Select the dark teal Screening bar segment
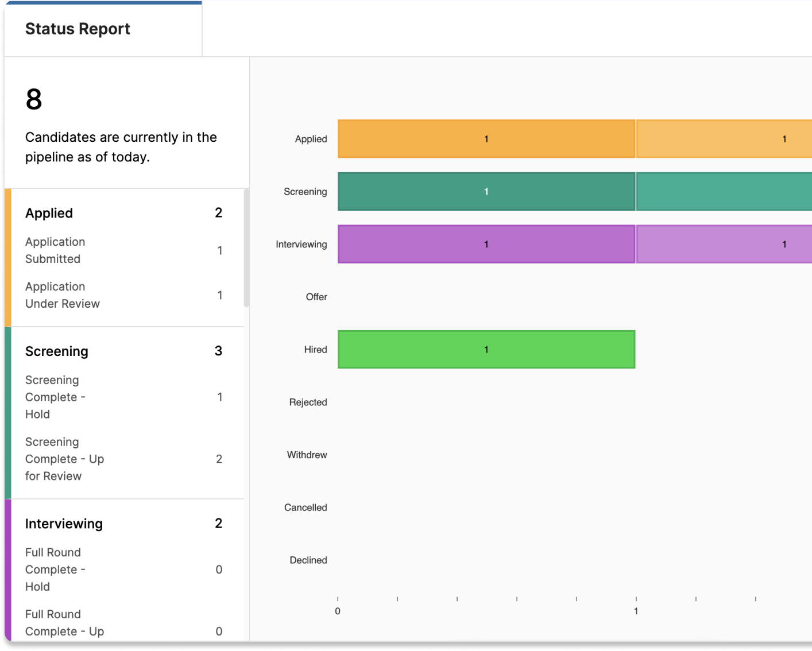812x651 pixels. 486,192
